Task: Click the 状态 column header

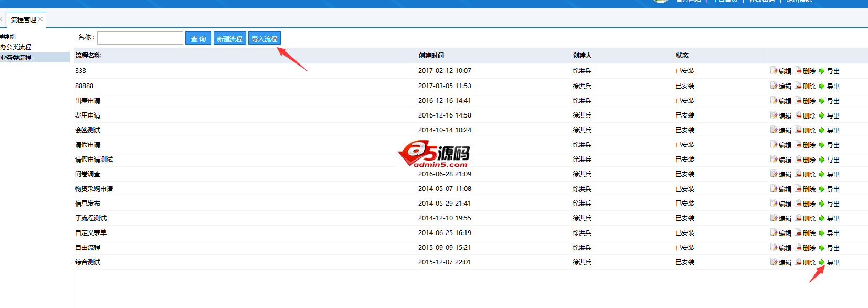Action: click(682, 56)
